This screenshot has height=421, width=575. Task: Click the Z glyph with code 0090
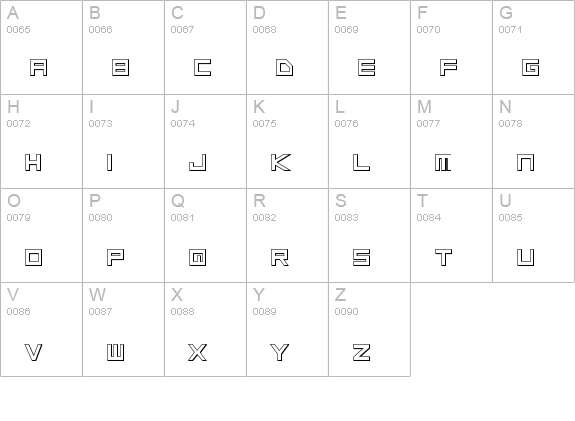click(x=362, y=352)
